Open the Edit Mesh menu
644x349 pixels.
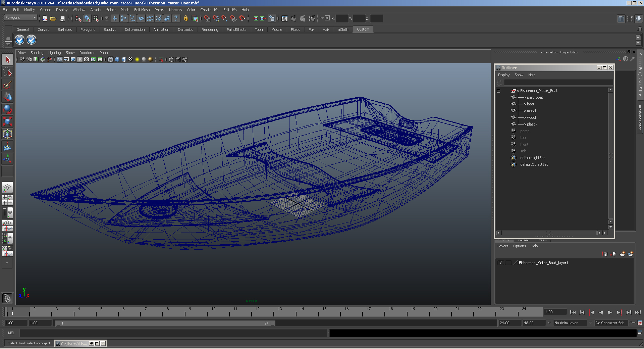click(142, 10)
